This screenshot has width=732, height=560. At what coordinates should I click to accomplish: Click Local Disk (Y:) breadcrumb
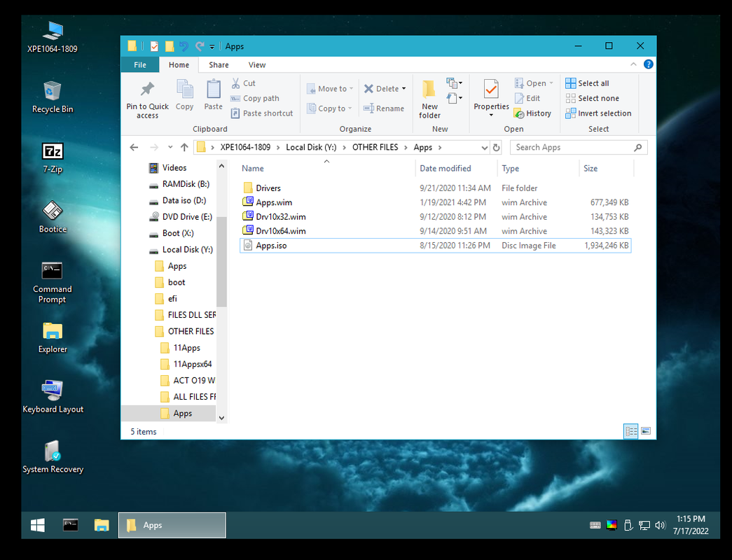point(311,148)
